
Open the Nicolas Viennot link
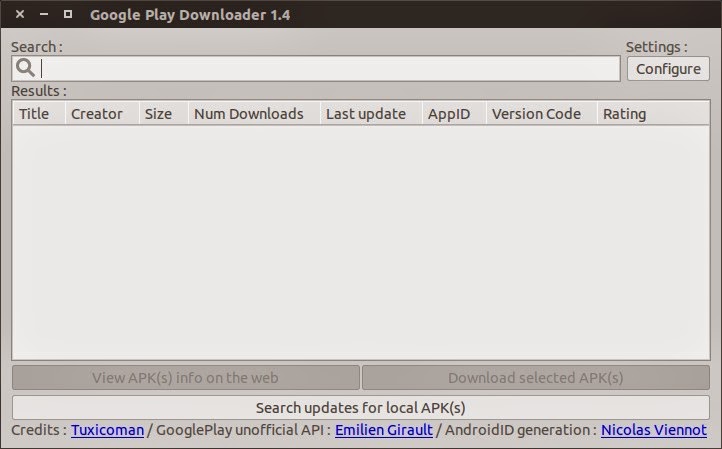(x=654, y=430)
